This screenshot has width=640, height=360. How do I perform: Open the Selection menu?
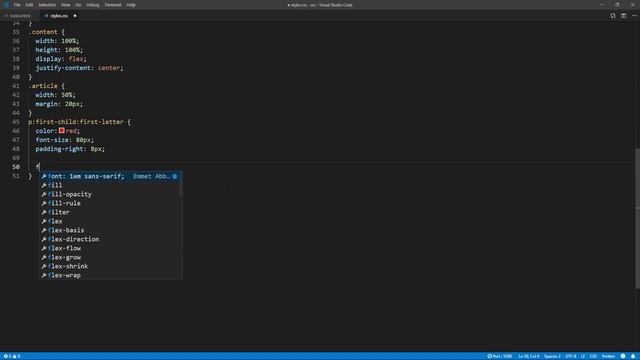(x=47, y=5)
